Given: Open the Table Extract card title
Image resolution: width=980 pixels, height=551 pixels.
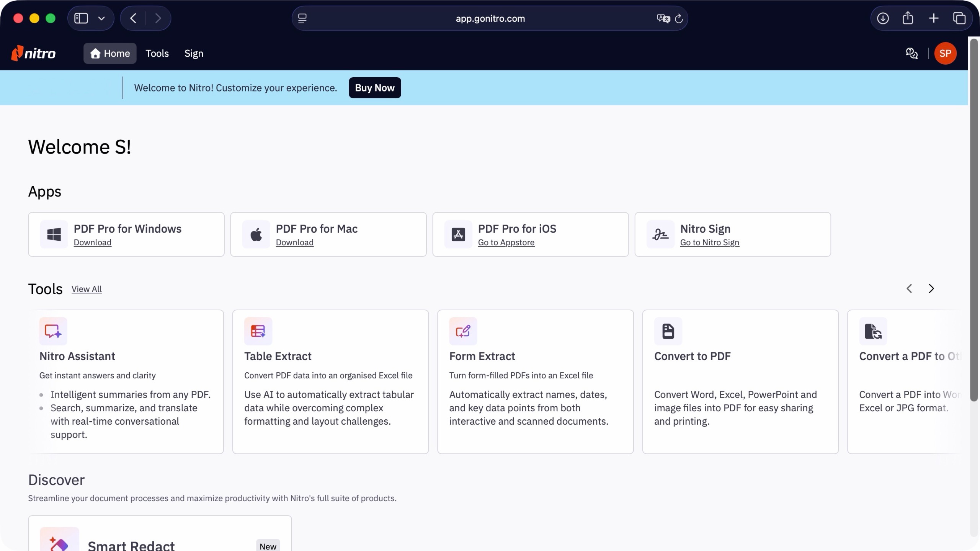Looking at the screenshot, I should pyautogui.click(x=278, y=356).
